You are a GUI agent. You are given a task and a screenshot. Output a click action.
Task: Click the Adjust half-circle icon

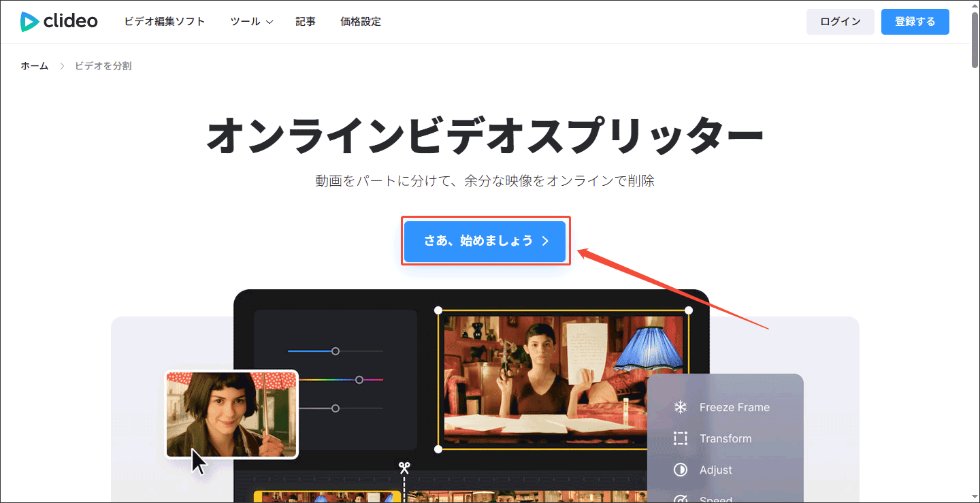click(680, 470)
